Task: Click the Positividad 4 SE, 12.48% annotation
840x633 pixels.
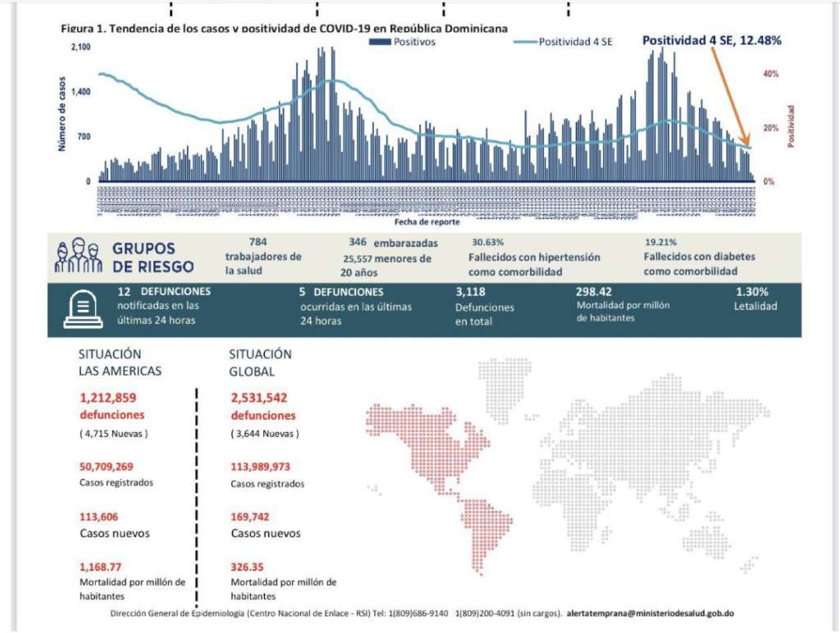Action: (710, 39)
